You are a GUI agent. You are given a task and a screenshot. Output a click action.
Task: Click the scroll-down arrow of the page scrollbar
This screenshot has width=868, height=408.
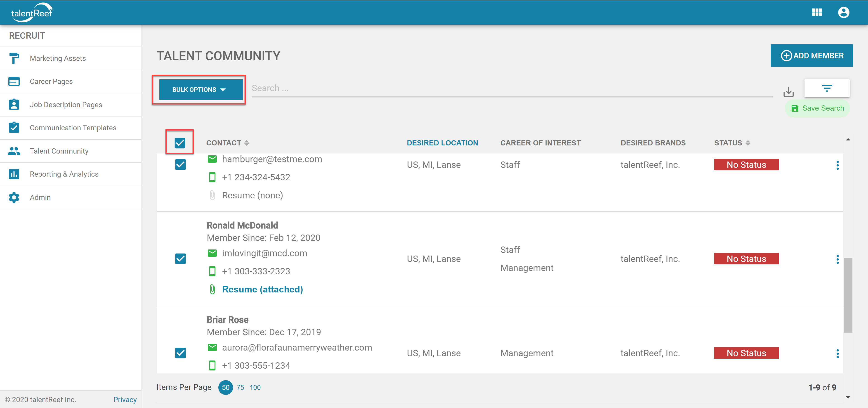pos(848,397)
